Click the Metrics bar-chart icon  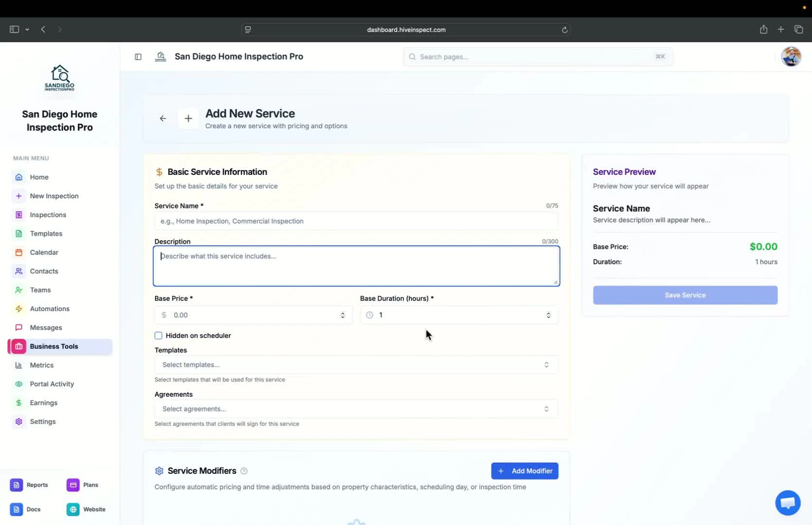[x=18, y=365]
